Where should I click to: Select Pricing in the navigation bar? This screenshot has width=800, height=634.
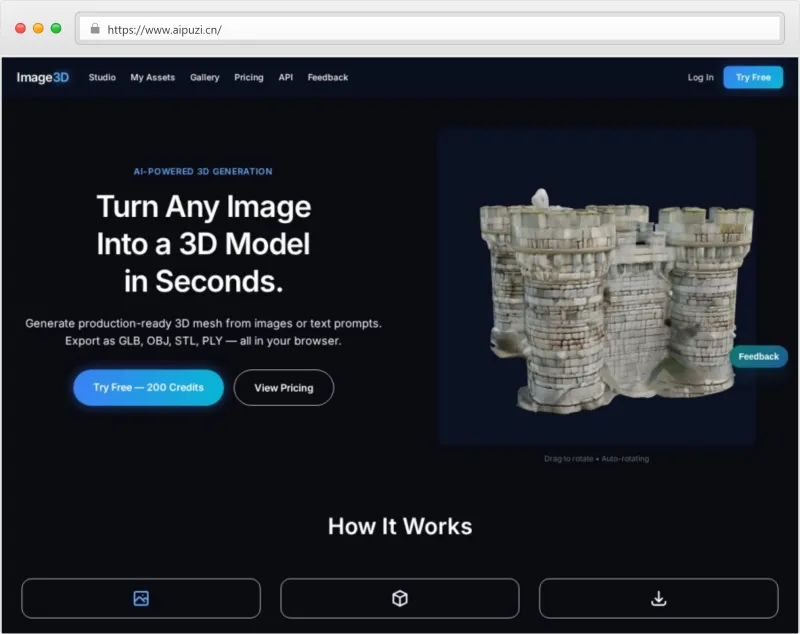click(249, 77)
